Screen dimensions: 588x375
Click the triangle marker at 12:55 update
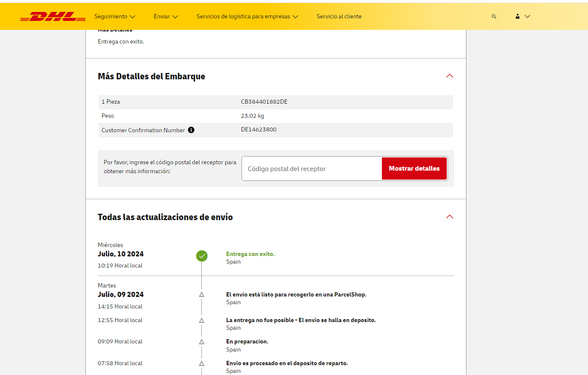(202, 320)
